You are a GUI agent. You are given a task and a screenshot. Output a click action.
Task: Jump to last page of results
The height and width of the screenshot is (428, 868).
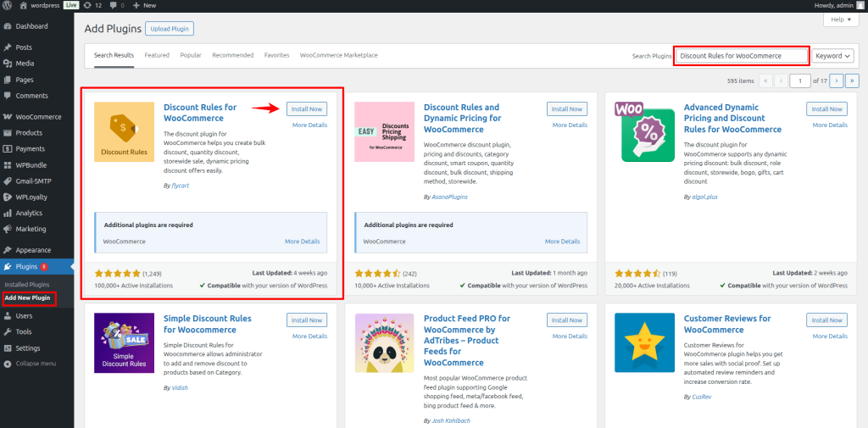(x=851, y=81)
